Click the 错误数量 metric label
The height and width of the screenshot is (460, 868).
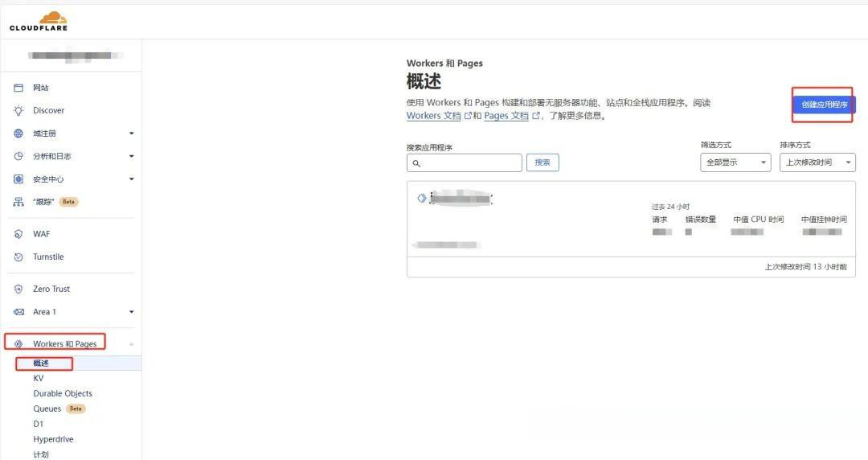coord(700,220)
